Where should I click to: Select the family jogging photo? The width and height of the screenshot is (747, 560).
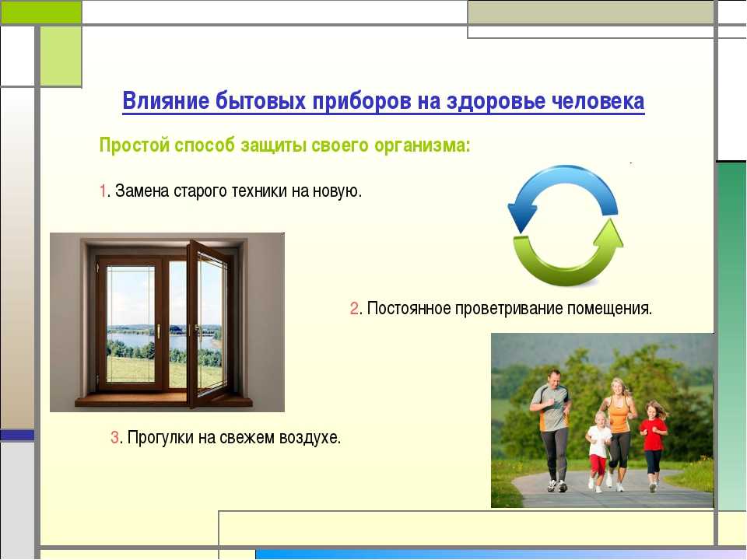[x=602, y=421]
